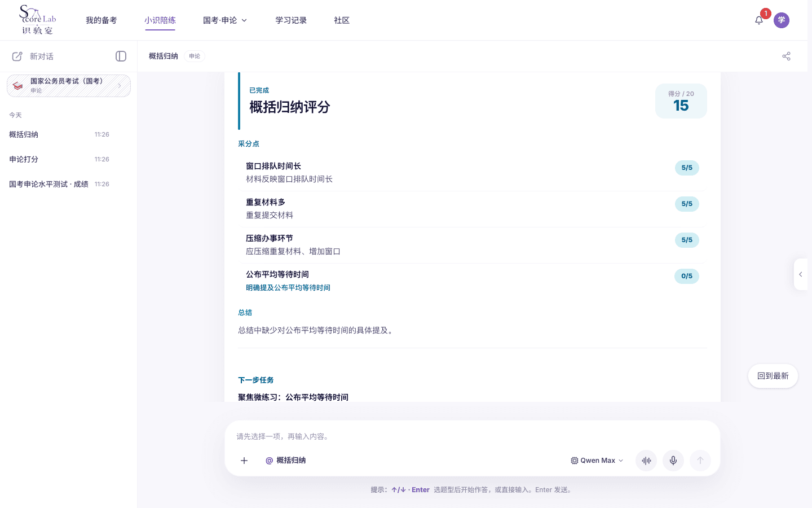Click the 得分 / 20 total score box
This screenshot has width=812, height=508.
[681, 101]
